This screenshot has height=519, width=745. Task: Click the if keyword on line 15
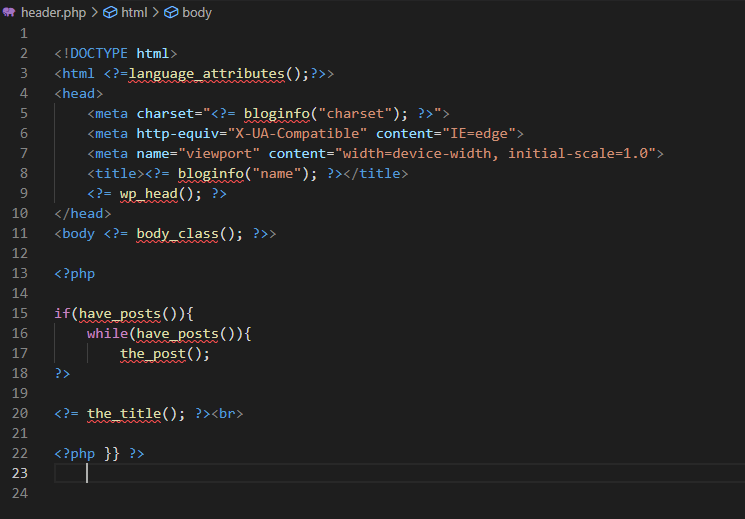[x=62, y=314]
